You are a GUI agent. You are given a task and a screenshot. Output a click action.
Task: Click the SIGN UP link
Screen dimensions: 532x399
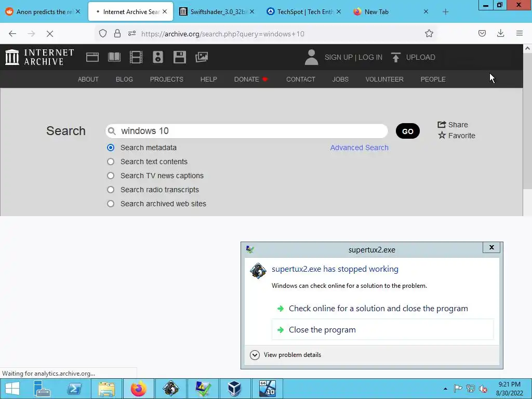tap(339, 57)
